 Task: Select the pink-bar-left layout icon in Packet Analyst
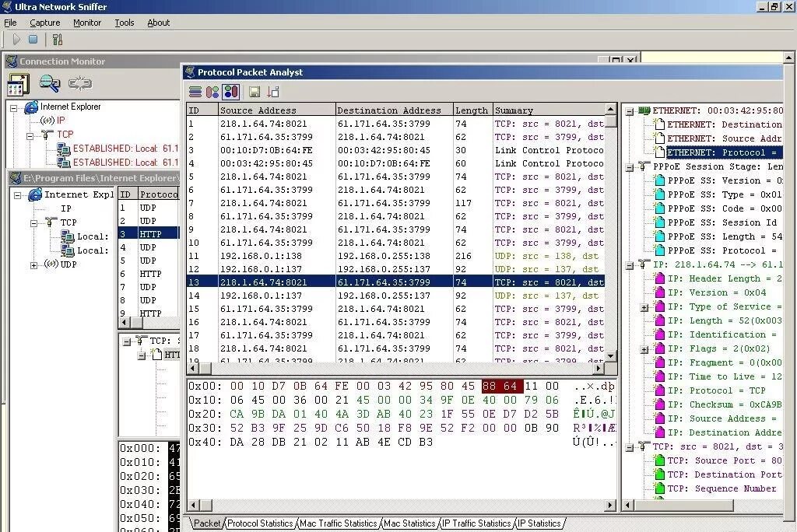pyautogui.click(x=212, y=92)
